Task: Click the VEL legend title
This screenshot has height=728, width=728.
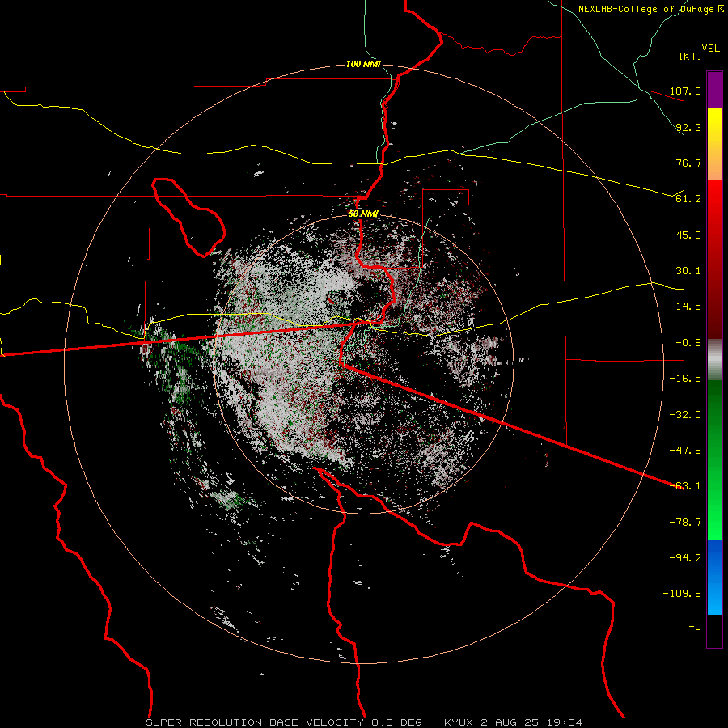Action: pos(710,49)
